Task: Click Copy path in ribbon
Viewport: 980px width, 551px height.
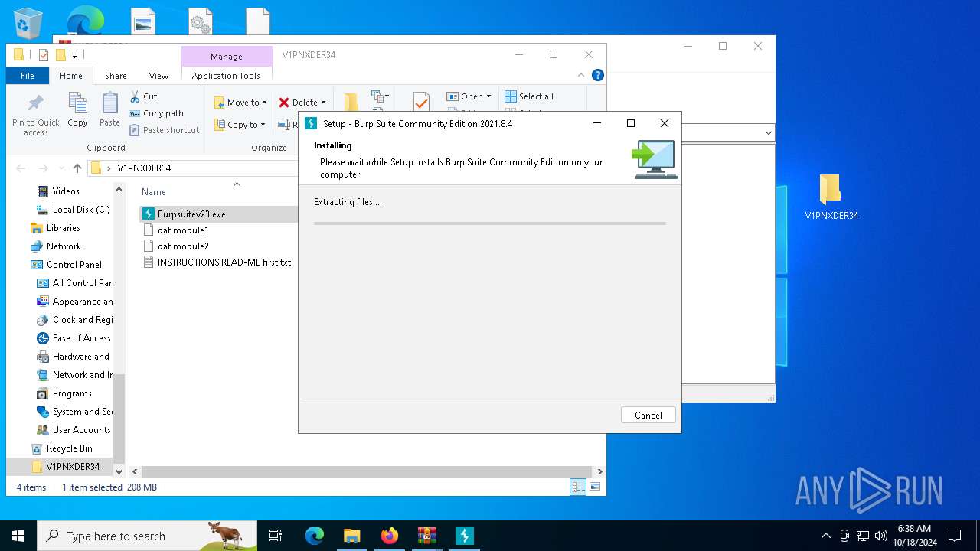Action: click(156, 113)
